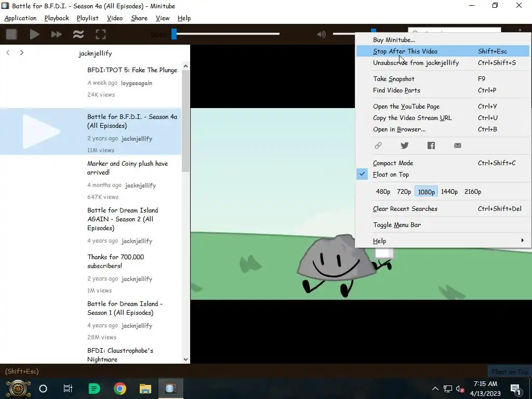Viewport: 532px width, 399px height.
Task: Open Windows Start button in taskbar
Action: click(x=18, y=389)
